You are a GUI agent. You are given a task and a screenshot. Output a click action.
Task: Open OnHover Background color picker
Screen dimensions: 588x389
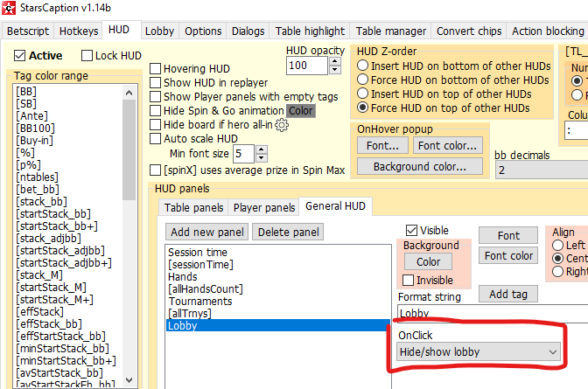tap(420, 166)
